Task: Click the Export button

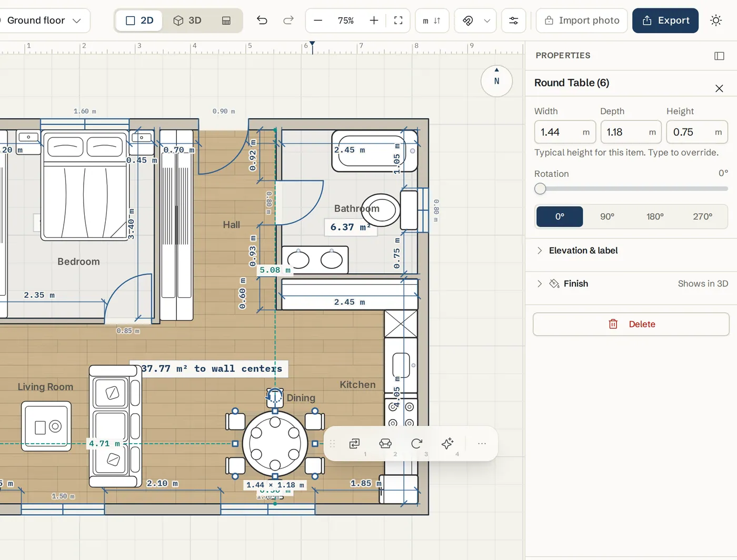Action: pos(665,21)
